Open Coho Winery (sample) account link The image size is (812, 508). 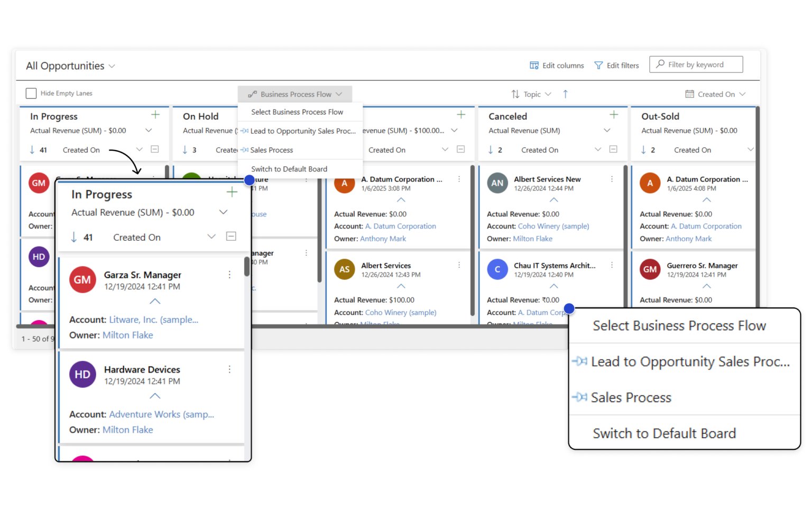coord(553,226)
